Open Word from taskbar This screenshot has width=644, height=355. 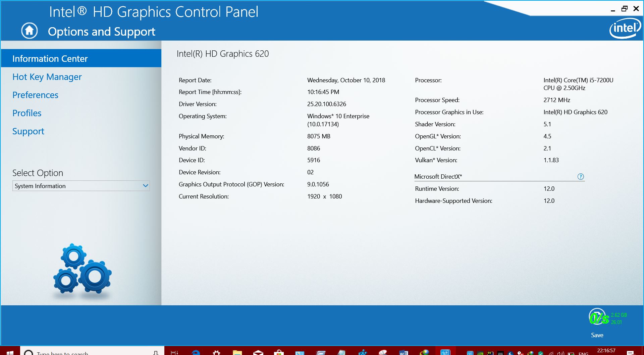tap(404, 352)
